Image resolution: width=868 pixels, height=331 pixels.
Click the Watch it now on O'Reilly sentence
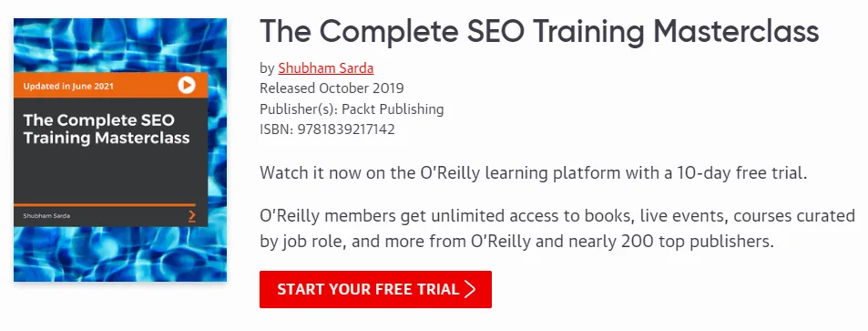point(534,173)
